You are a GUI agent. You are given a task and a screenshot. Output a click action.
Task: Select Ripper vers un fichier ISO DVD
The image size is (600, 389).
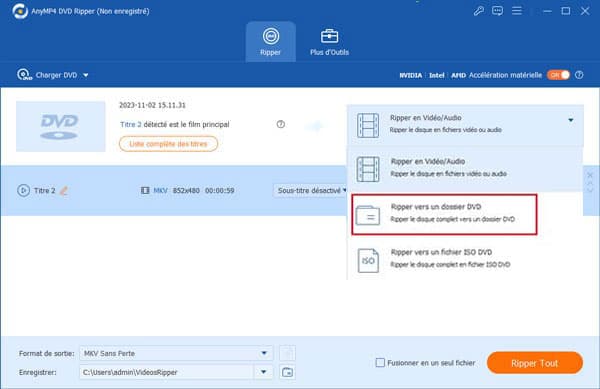465,259
